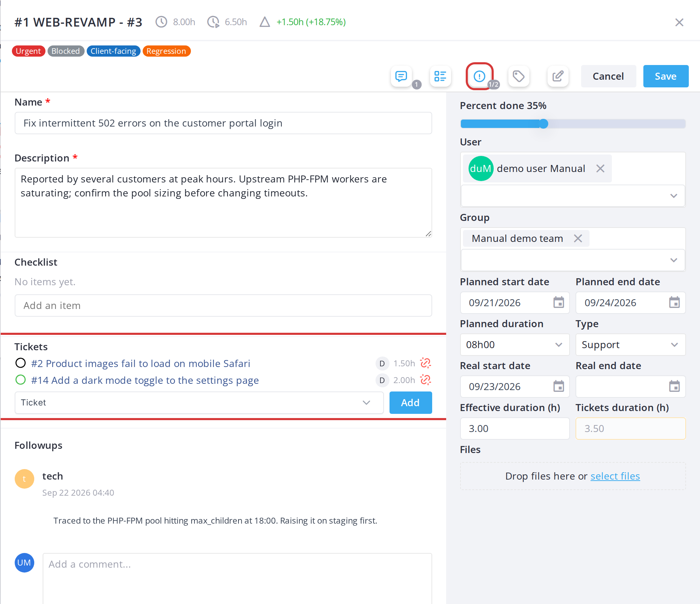The image size is (700, 604).
Task: Open the Planned duration dropdown
Action: (515, 345)
